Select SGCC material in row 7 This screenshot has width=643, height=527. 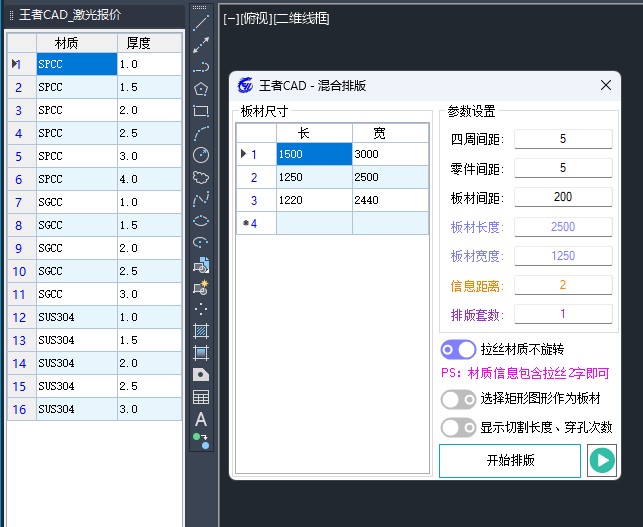(x=77, y=202)
